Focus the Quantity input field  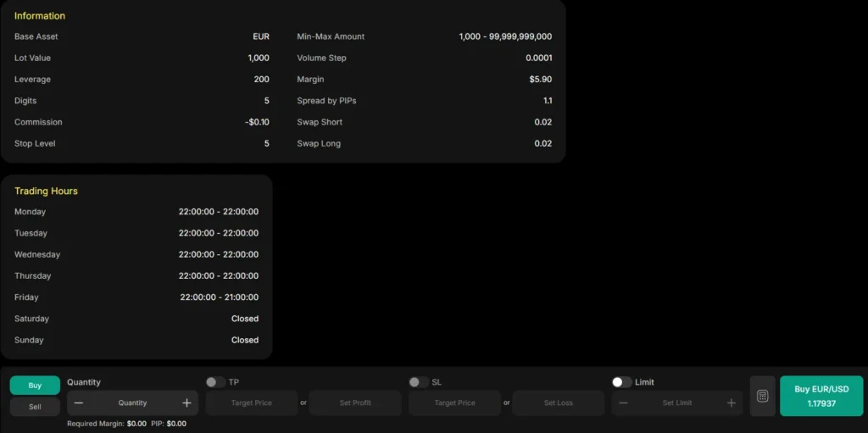coord(132,403)
